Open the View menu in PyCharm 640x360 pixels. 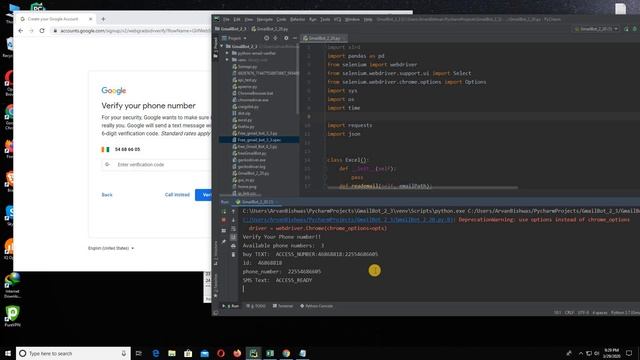point(249,19)
